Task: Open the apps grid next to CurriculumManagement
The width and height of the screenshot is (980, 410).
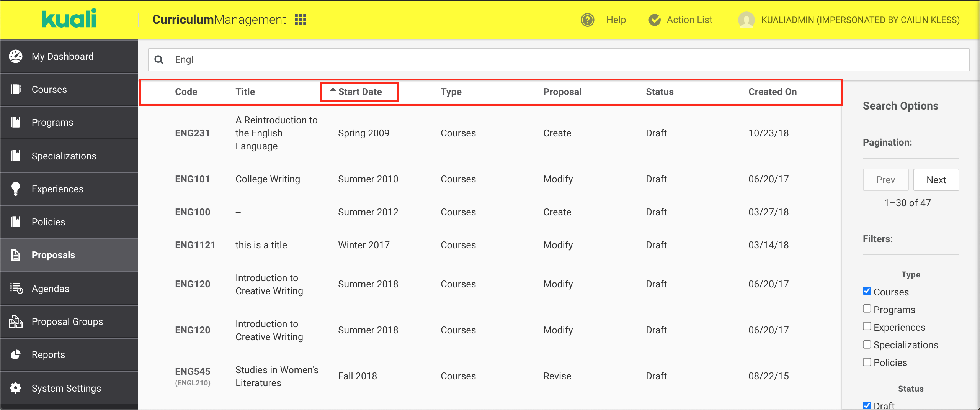Action: point(301,20)
